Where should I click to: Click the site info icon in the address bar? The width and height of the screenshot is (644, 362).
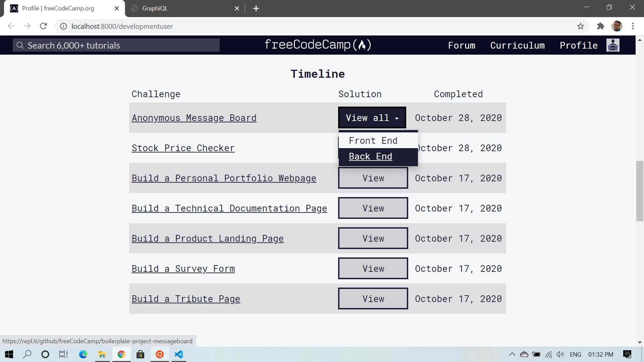click(x=63, y=26)
